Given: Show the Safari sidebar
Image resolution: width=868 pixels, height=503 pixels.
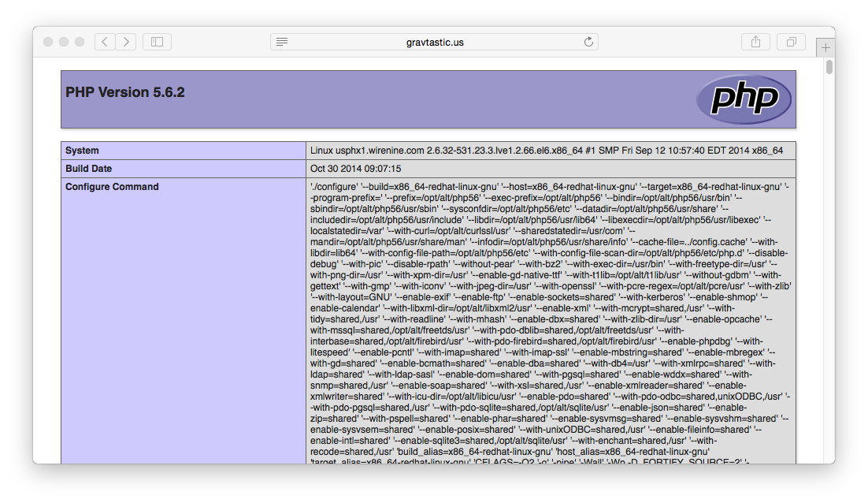Looking at the screenshot, I should pos(157,42).
